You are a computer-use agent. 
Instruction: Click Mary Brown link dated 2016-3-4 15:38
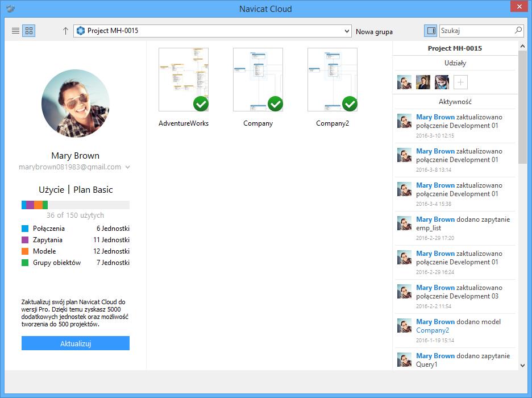pyautogui.click(x=435, y=185)
